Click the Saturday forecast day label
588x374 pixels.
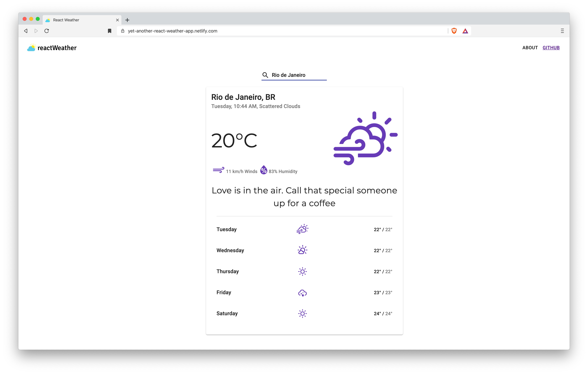pos(227,313)
